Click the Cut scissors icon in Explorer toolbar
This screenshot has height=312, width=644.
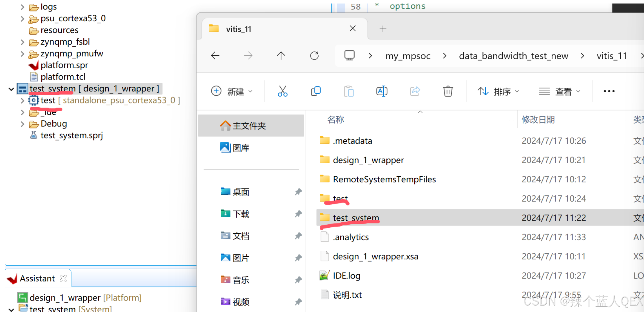pos(282,91)
